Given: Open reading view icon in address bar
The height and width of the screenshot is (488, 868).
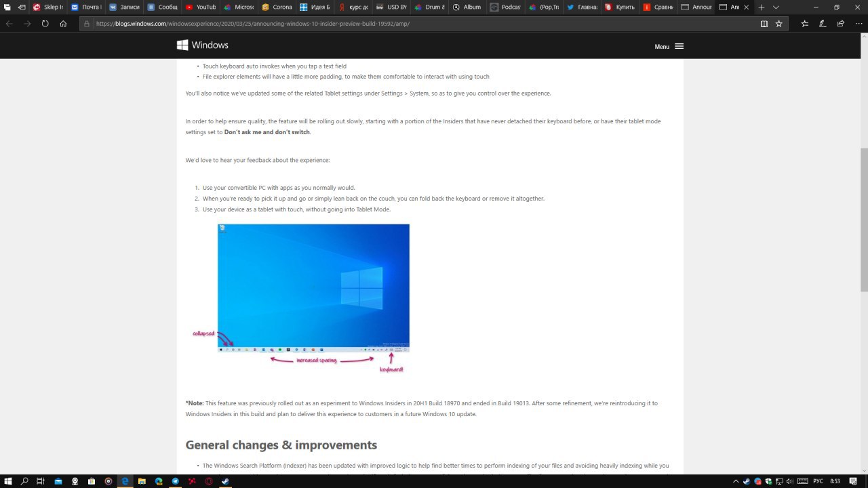Looking at the screenshot, I should pos(764,23).
